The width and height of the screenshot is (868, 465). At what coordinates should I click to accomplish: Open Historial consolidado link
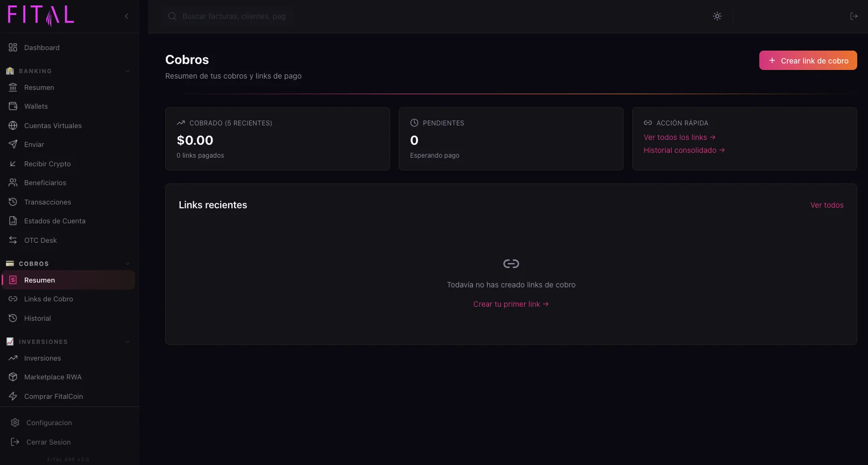pyautogui.click(x=684, y=150)
